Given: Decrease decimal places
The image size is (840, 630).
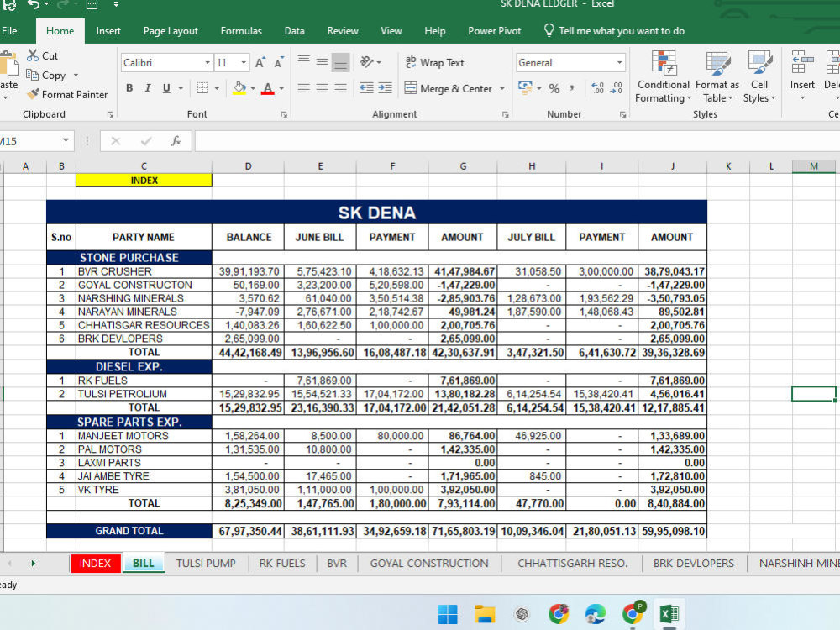Looking at the screenshot, I should point(617,88).
